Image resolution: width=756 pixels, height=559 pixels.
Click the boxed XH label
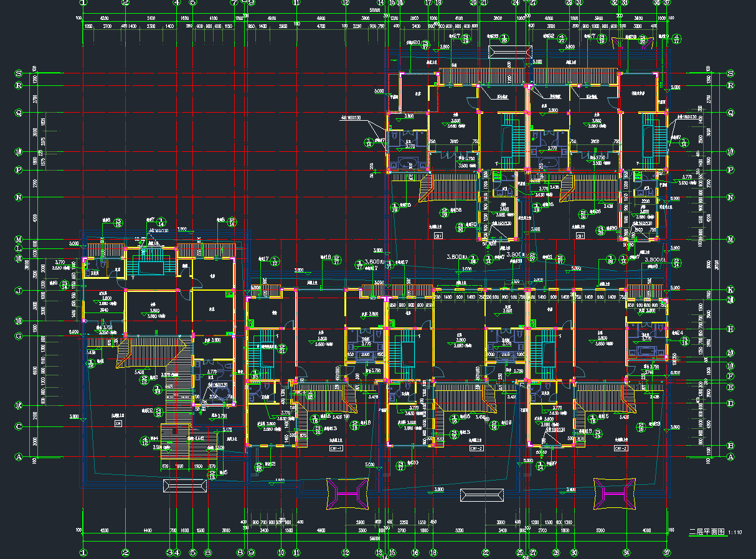(118, 423)
